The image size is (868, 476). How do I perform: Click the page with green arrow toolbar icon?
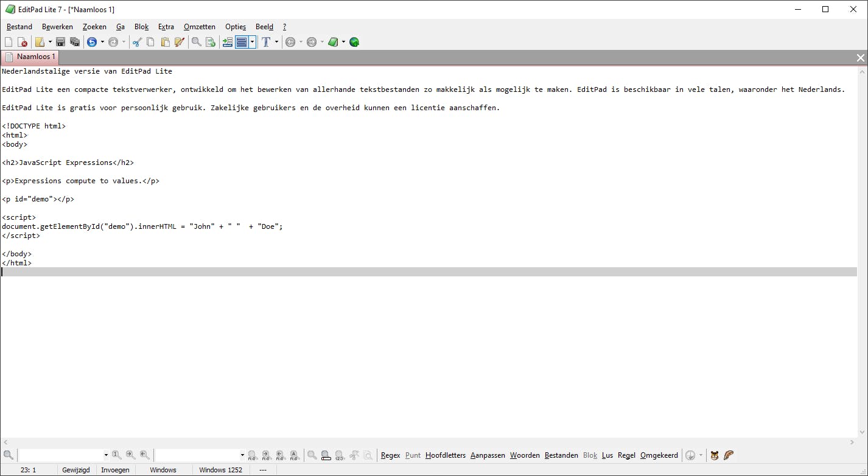[211, 42]
